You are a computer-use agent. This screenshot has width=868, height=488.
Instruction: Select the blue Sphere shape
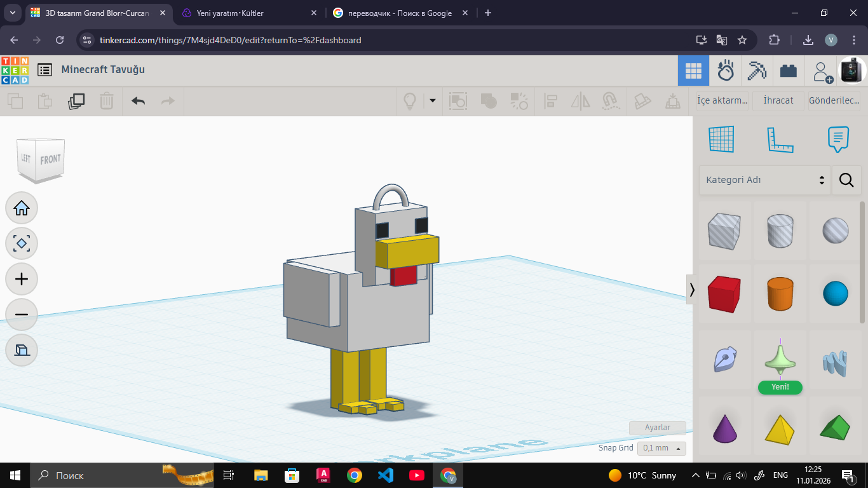836,294
